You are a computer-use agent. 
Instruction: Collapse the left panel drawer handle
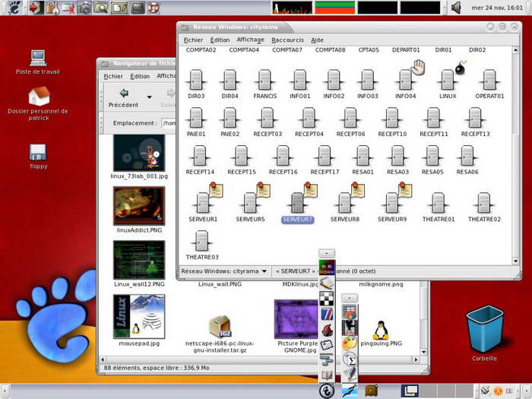point(327,252)
